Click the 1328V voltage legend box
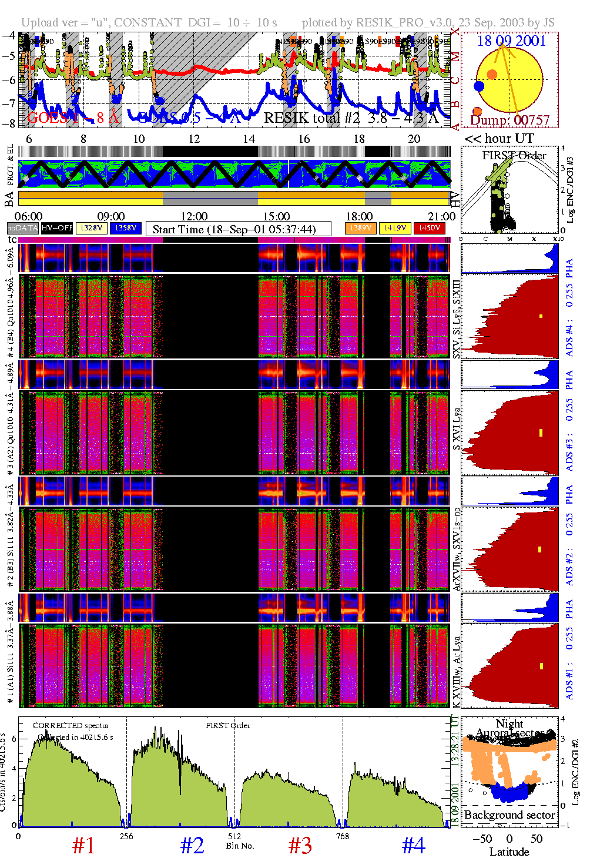The image size is (590, 868). 92,228
